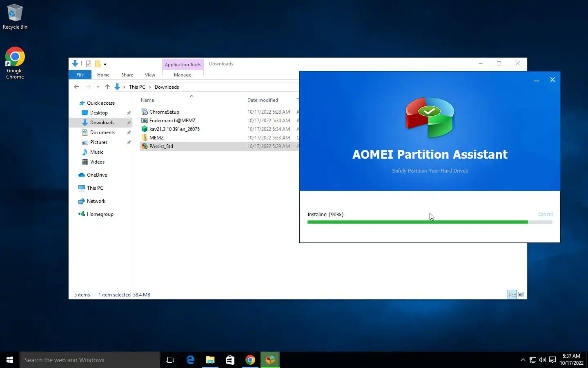The width and height of the screenshot is (588, 368).
Task: Click the New folder quick access icon
Action: 98,64
